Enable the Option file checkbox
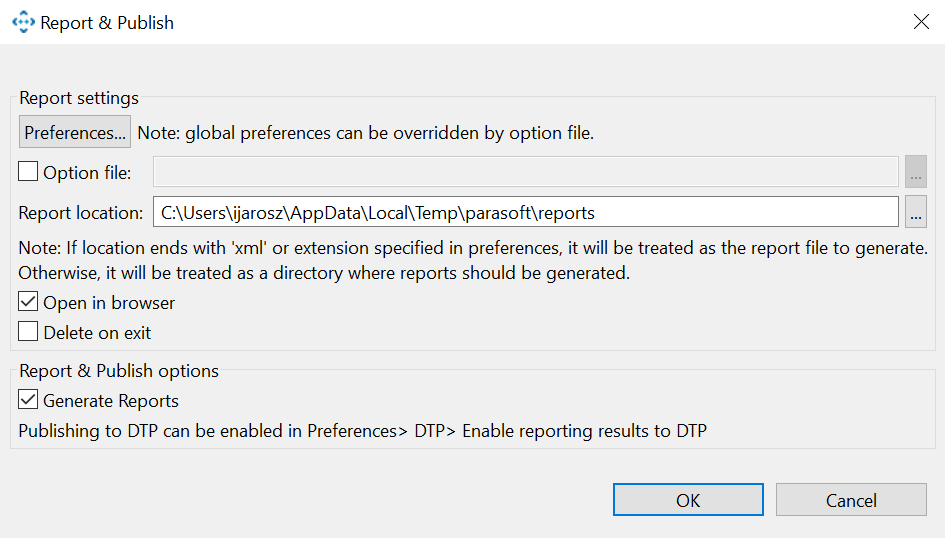The image size is (945, 538). [28, 172]
